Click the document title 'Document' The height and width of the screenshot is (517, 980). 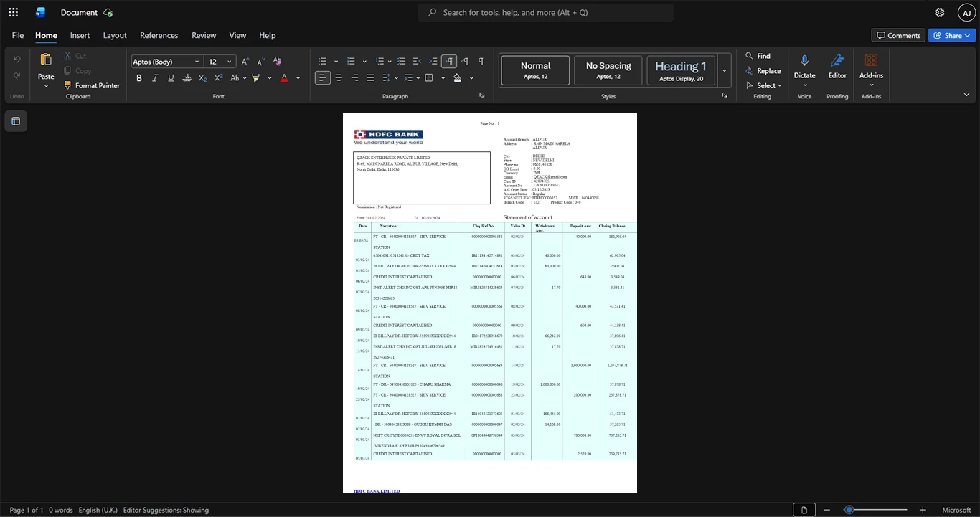(79, 12)
